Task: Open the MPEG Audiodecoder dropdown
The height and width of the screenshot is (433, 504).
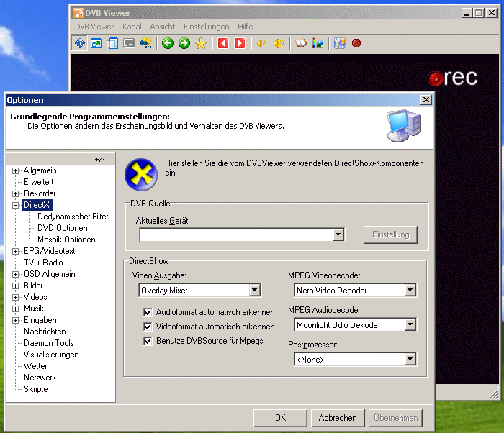Action: (x=410, y=325)
